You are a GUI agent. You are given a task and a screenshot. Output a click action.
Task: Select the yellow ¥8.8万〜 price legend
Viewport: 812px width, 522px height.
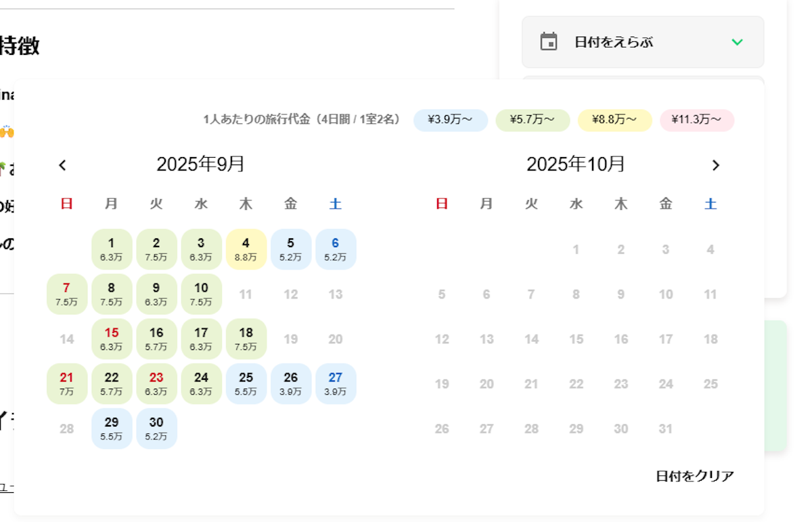pos(614,120)
